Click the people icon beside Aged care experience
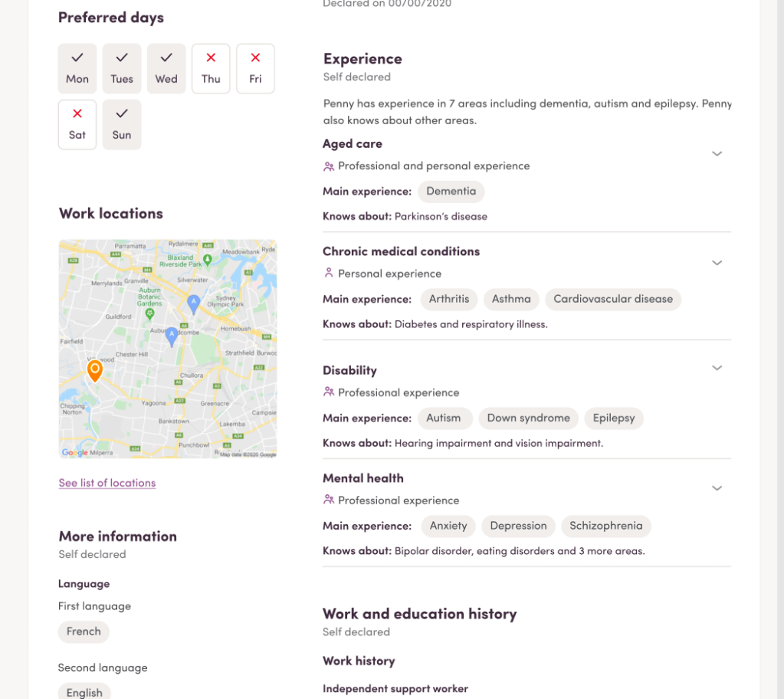 [x=329, y=166]
